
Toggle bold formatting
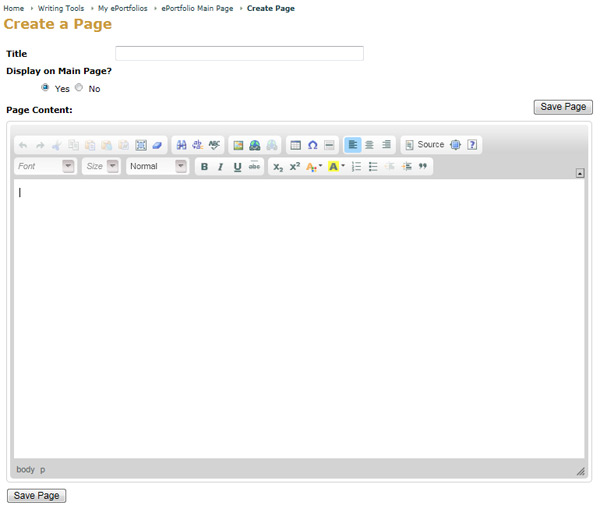pyautogui.click(x=204, y=166)
